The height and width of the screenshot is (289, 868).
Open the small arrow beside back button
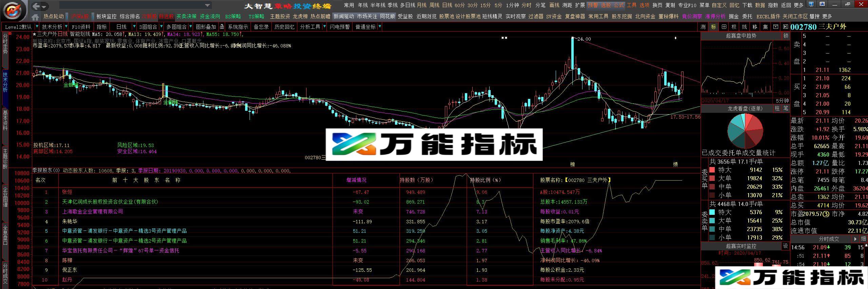44,6
